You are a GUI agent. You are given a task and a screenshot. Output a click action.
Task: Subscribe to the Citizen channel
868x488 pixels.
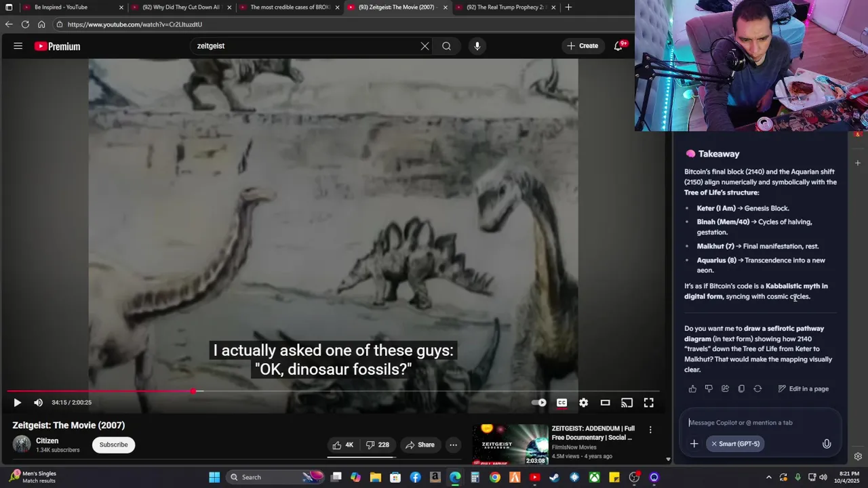113,445
